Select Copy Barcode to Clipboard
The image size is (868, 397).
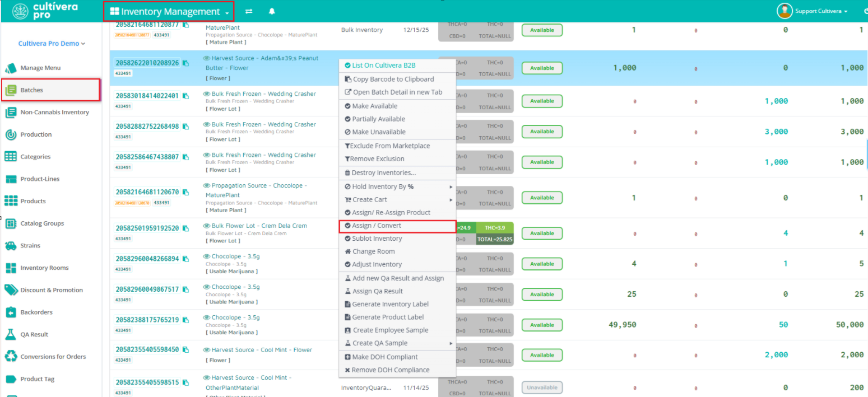(397, 79)
